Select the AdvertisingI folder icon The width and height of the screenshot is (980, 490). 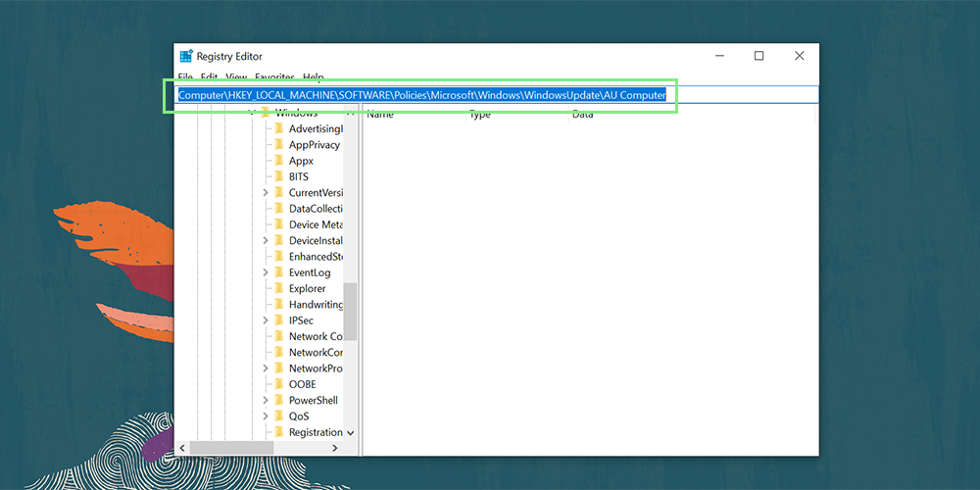[x=278, y=128]
